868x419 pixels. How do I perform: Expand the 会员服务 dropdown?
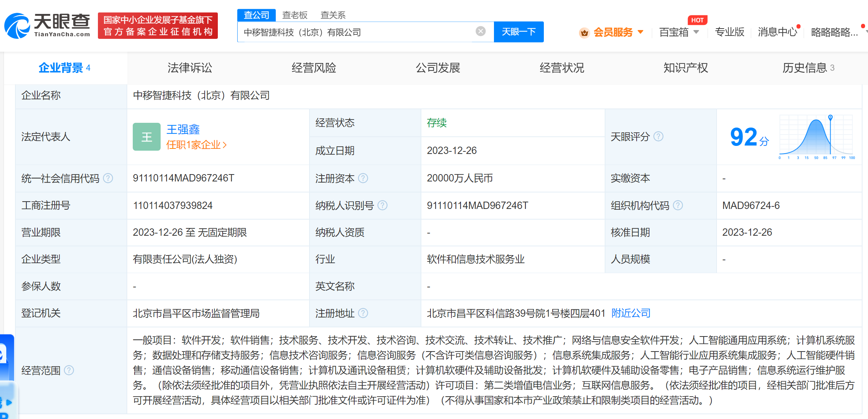[641, 32]
